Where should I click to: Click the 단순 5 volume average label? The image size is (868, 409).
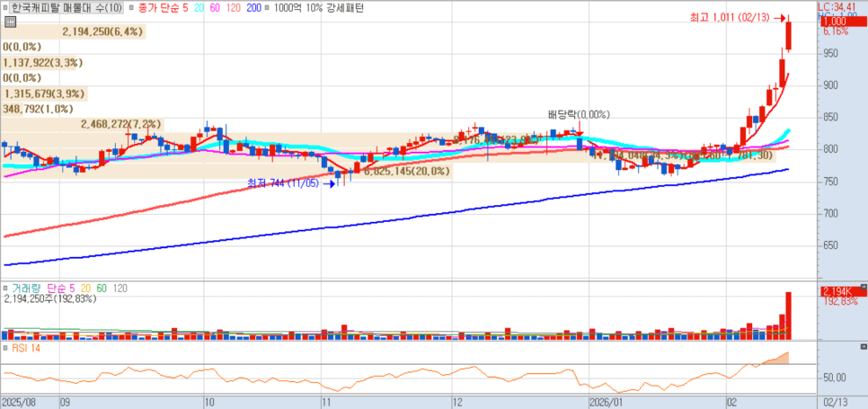tap(60, 289)
